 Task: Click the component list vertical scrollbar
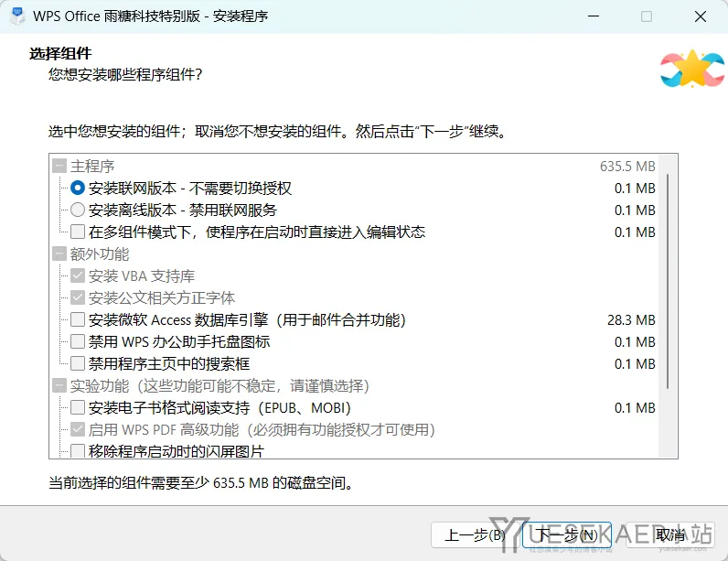point(668,282)
